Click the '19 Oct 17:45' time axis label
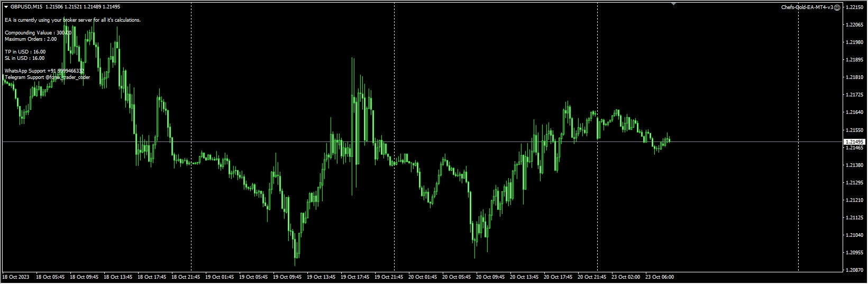Screen dimensions: 868x284 point(355,277)
